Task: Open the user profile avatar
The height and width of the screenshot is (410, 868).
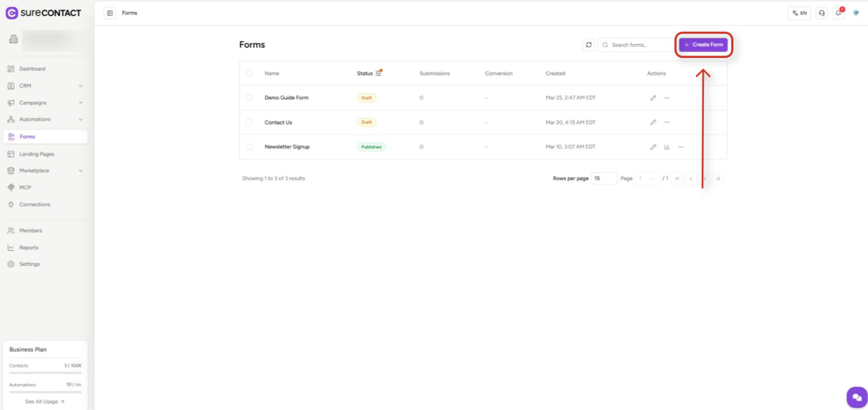Action: pyautogui.click(x=856, y=13)
